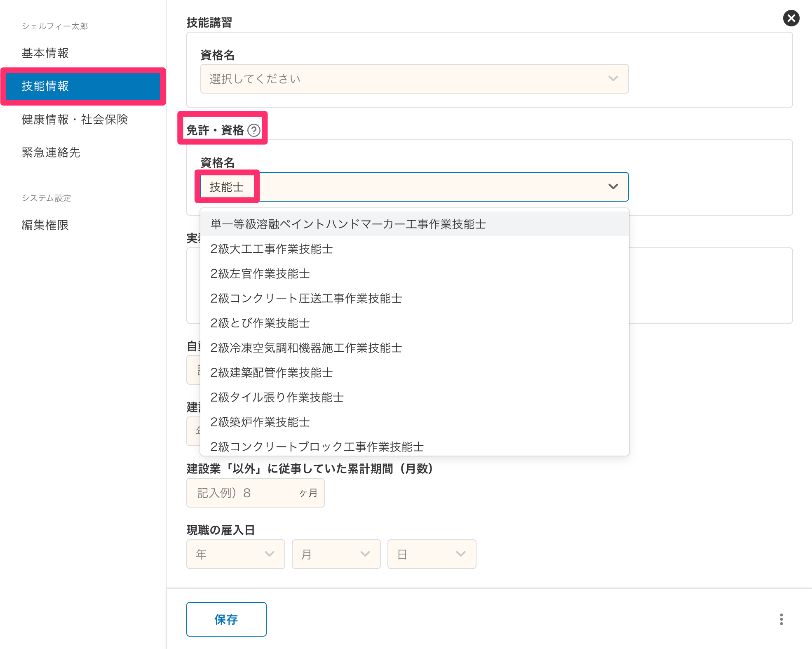Open the 年 year dropdown
The height and width of the screenshot is (649, 812).
pyautogui.click(x=235, y=554)
